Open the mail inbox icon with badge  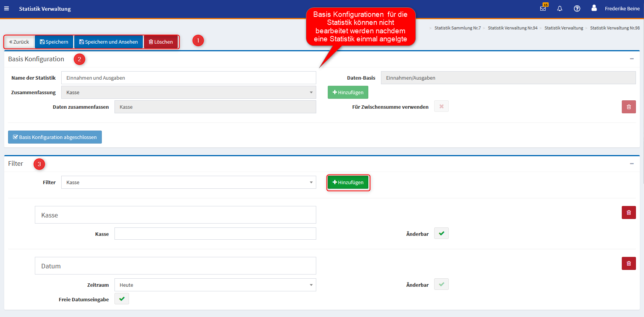(543, 8)
